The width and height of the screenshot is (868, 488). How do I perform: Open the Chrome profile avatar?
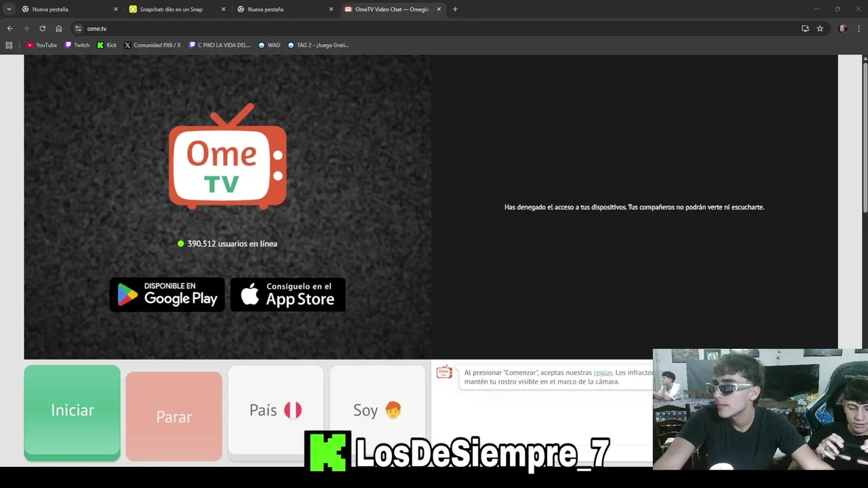pyautogui.click(x=843, y=28)
